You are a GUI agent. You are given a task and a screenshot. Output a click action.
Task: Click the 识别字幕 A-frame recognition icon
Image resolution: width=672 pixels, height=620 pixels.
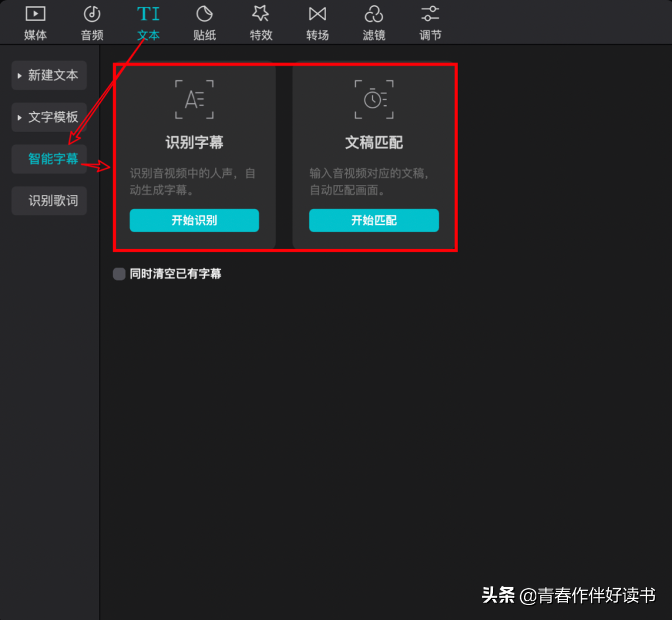click(x=194, y=100)
